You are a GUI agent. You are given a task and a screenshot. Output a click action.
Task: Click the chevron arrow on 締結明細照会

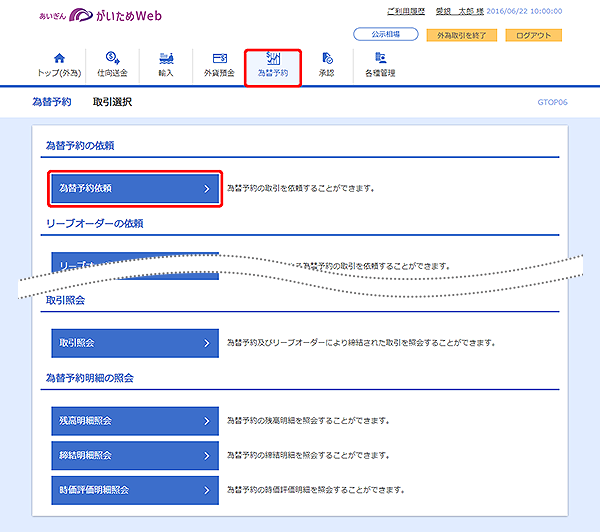pyautogui.click(x=207, y=456)
